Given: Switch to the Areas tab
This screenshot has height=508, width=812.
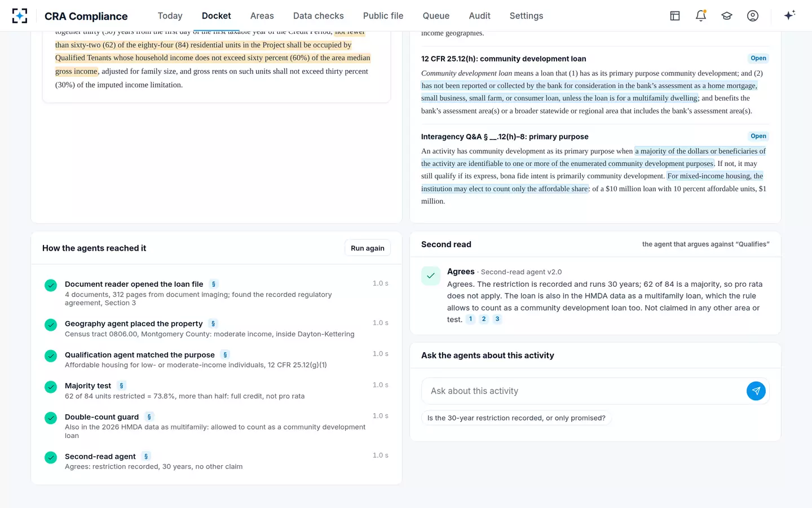Looking at the screenshot, I should pyautogui.click(x=262, y=16).
